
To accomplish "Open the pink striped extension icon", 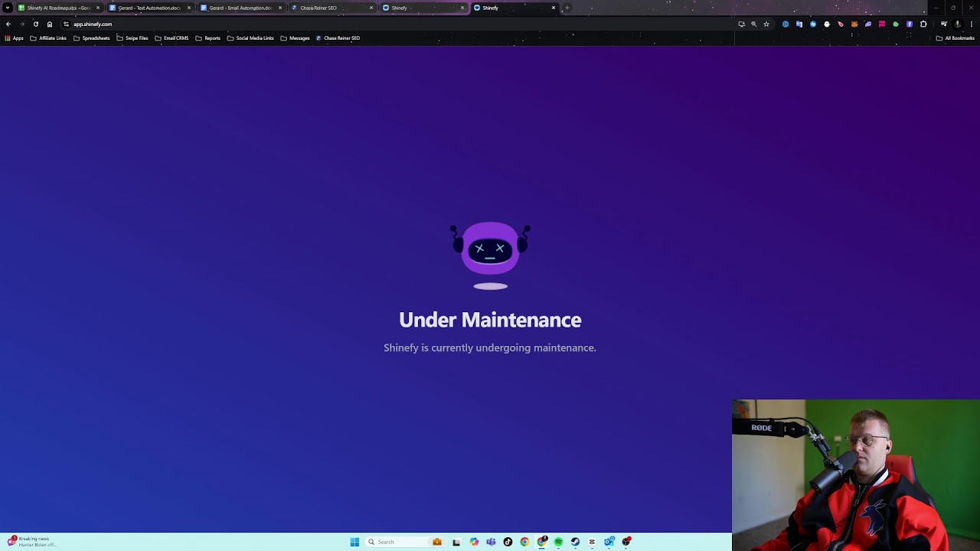I will tap(882, 24).
